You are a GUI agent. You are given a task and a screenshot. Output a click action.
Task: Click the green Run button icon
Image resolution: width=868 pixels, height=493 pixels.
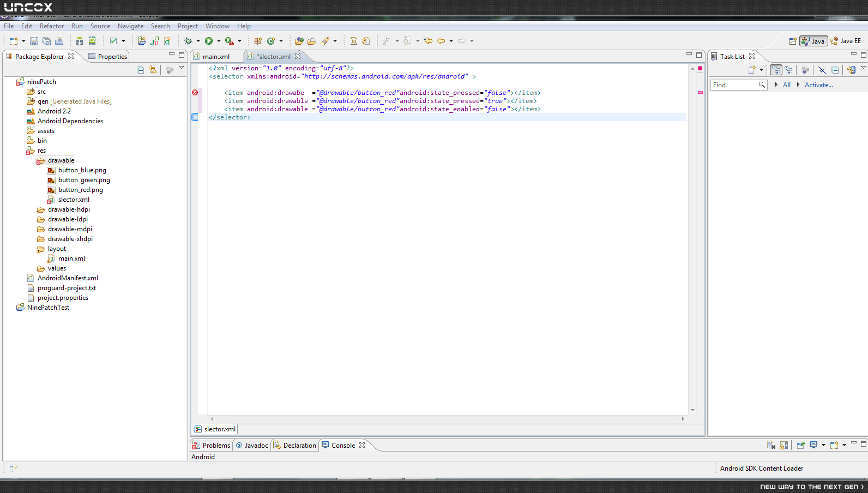(209, 41)
